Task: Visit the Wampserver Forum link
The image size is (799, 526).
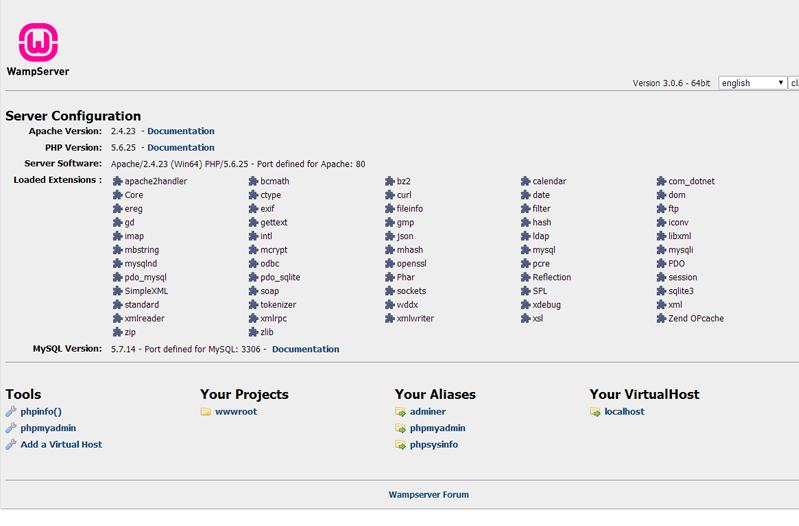Action: coord(429,494)
